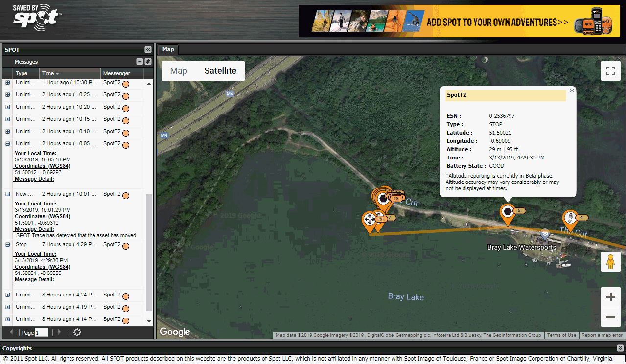Image resolution: width=626 pixels, height=364 pixels.
Task: Open the Terms of Use link
Action: point(561,335)
